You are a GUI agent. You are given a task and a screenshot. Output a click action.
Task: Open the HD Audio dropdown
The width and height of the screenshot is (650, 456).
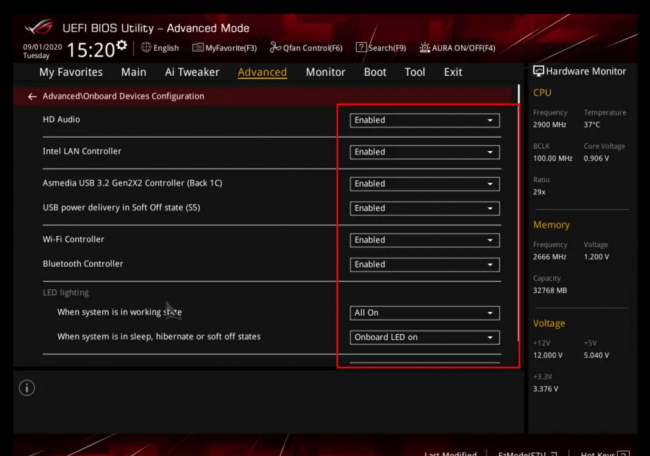424,120
